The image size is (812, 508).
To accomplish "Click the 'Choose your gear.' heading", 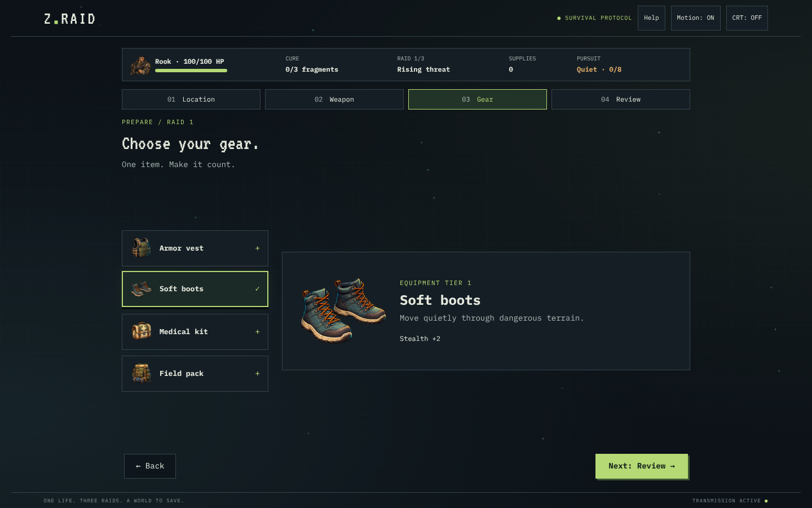I will (x=190, y=144).
